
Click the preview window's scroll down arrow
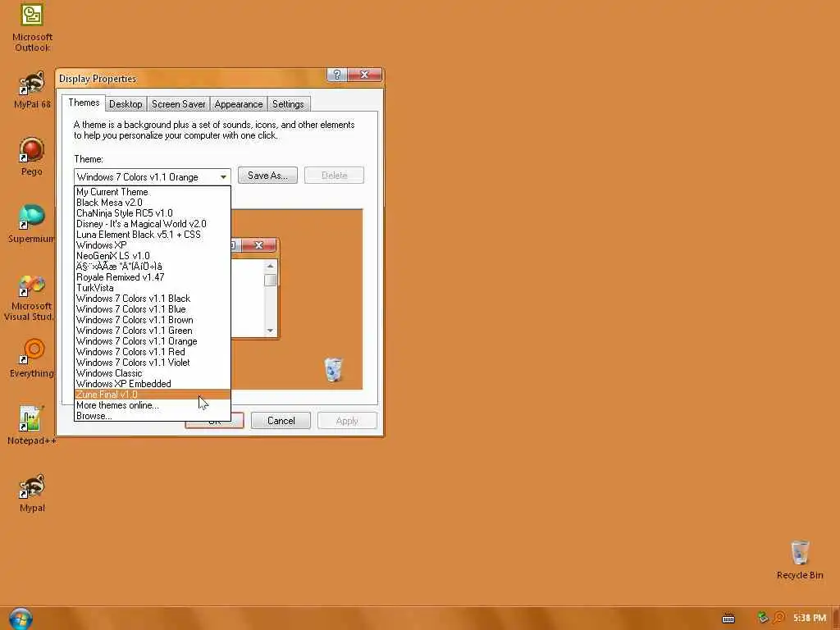coord(270,331)
